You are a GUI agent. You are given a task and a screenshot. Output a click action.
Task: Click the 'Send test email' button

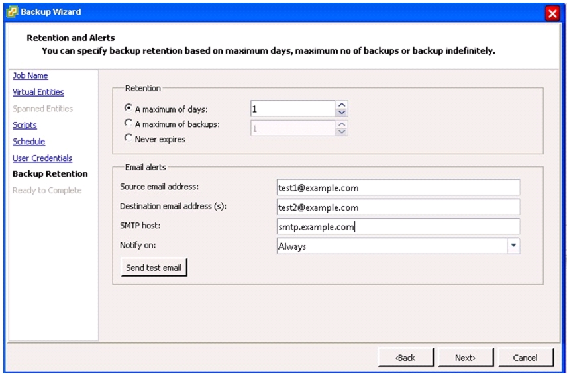point(154,268)
